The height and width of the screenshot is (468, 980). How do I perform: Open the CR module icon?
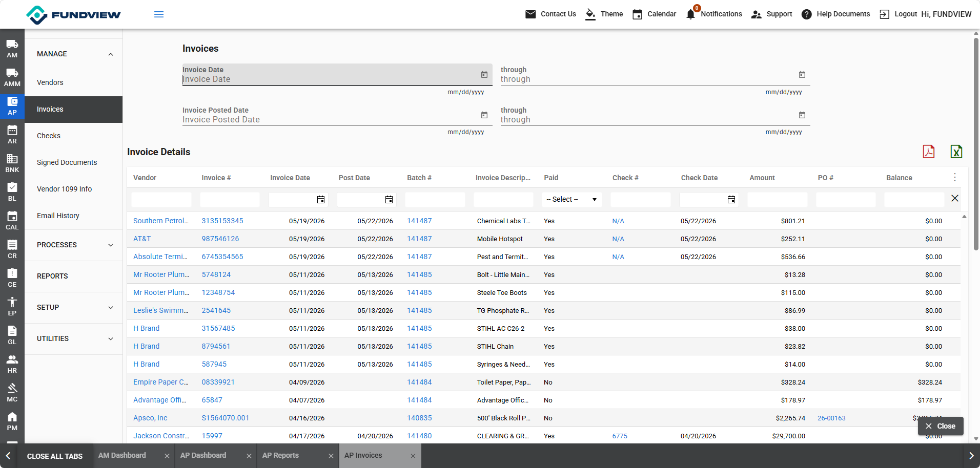click(x=12, y=249)
